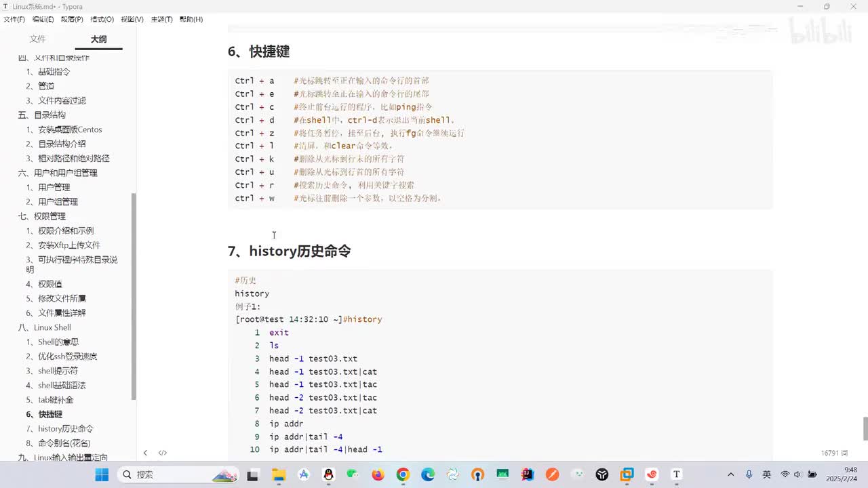Go to outline item 1、Shell的意思
Screen dimensions: 868x488
52,342
